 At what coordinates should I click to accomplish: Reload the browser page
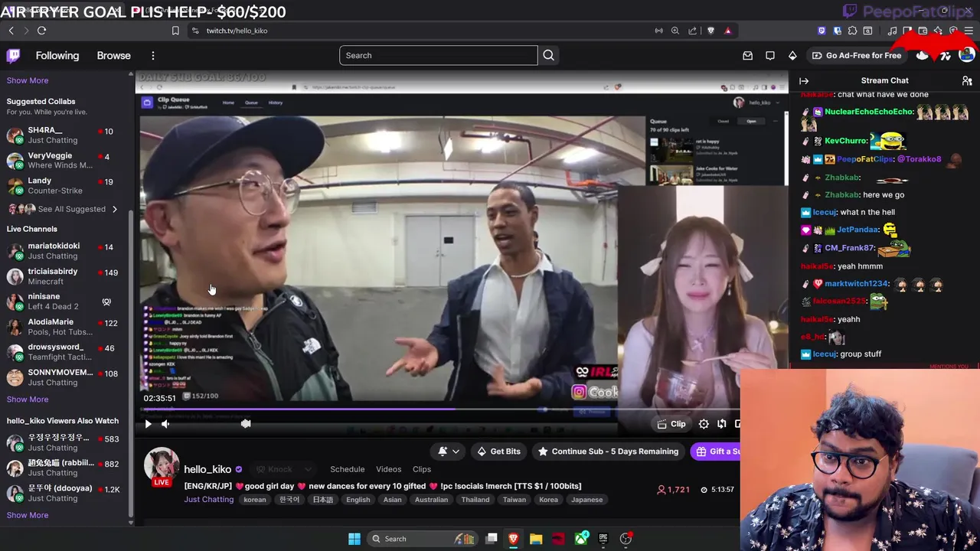pyautogui.click(x=41, y=31)
